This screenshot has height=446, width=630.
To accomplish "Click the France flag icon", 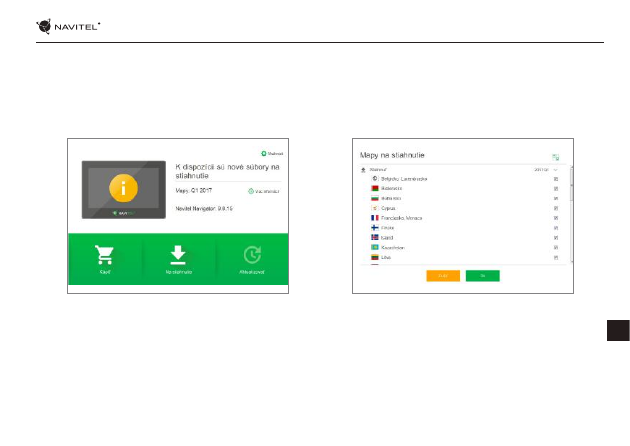I will pyautogui.click(x=375, y=218).
